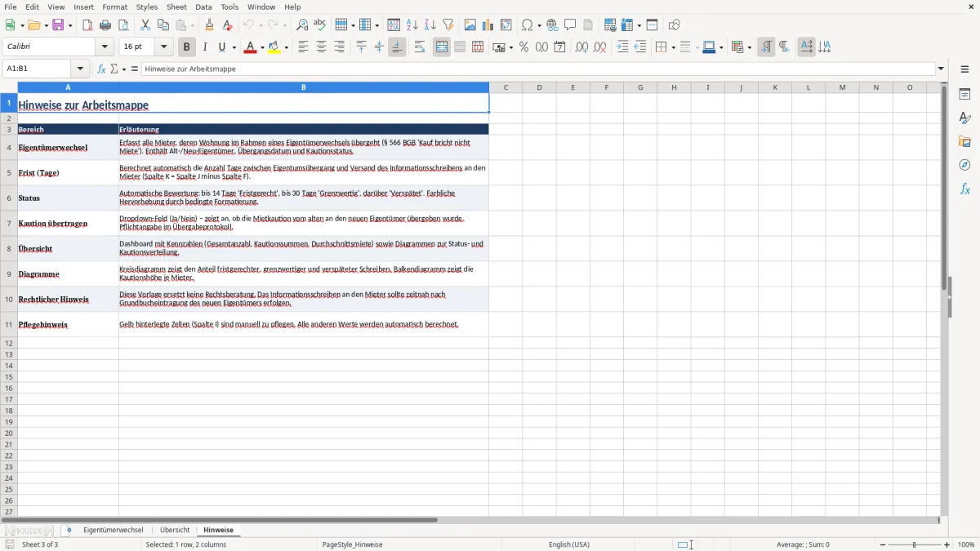The image size is (980, 551).
Task: Toggle Wrap Text button
Action: [420, 47]
